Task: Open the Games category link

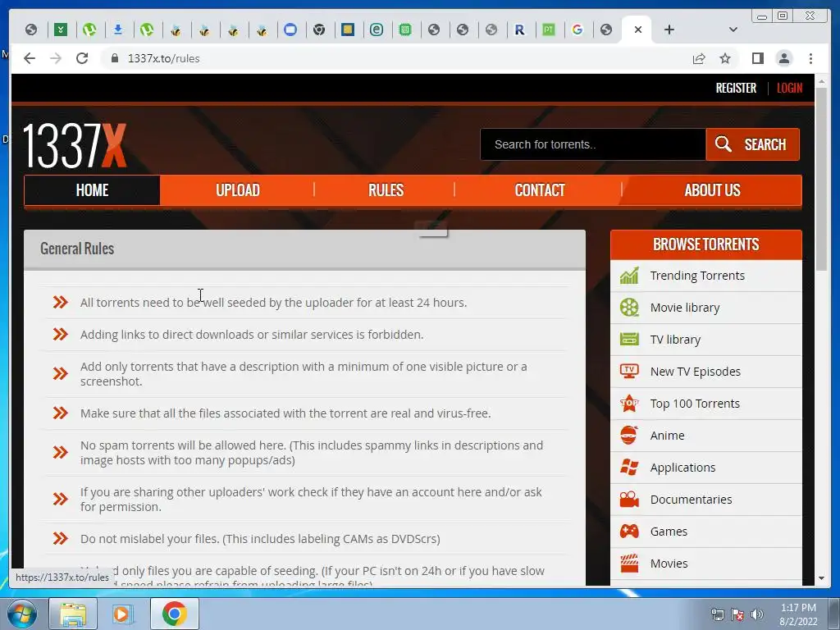Action: point(669,532)
